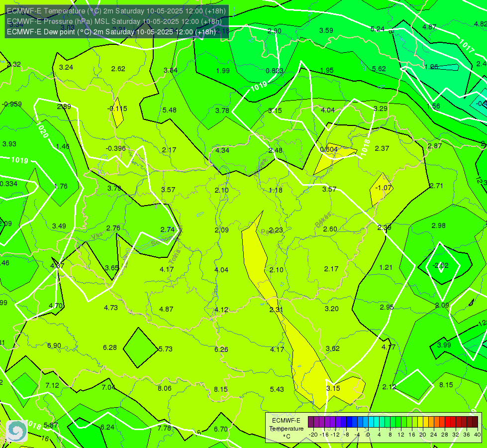
Task: Click the 1017 isobar label
Action: click(x=467, y=46)
